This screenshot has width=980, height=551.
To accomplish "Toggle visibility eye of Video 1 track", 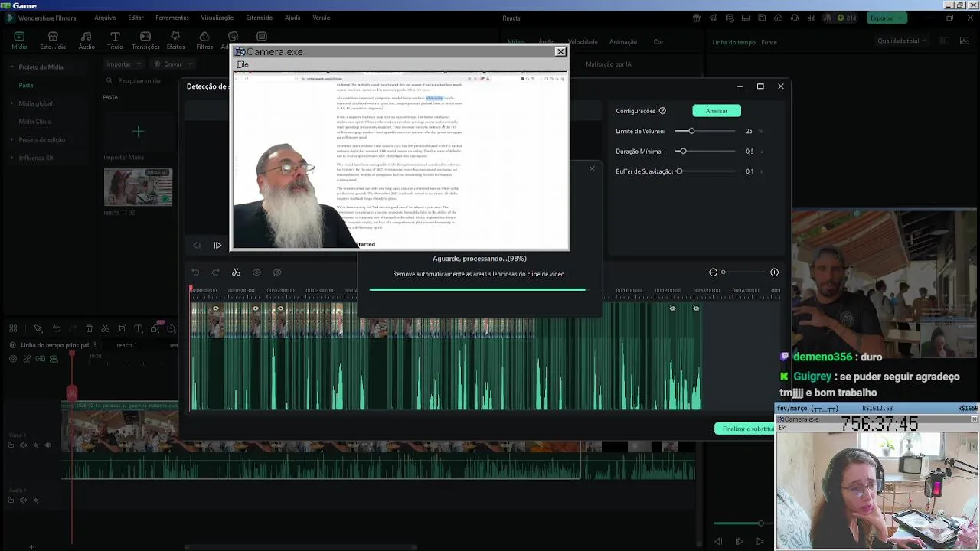I will (47, 445).
